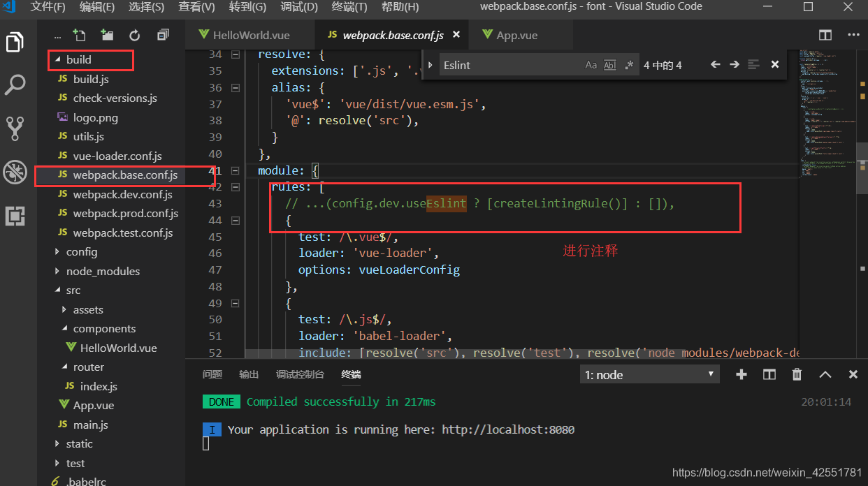The width and height of the screenshot is (868, 486).
Task: Open the terminal selector dropdown 1: node
Action: tap(650, 375)
